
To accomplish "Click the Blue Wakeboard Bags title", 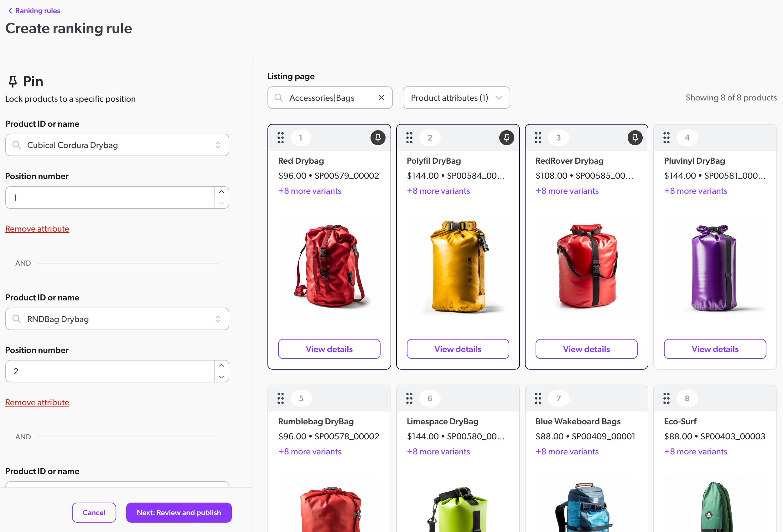I will tap(578, 421).
